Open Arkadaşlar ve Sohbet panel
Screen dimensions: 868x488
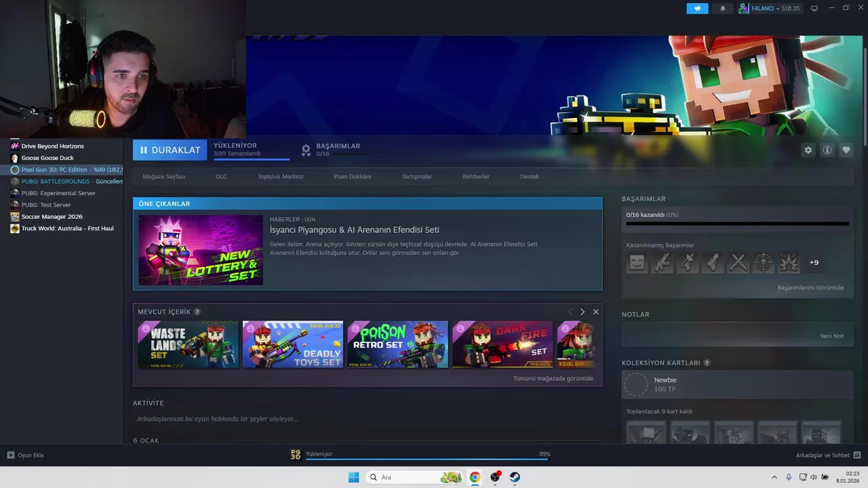(x=829, y=455)
